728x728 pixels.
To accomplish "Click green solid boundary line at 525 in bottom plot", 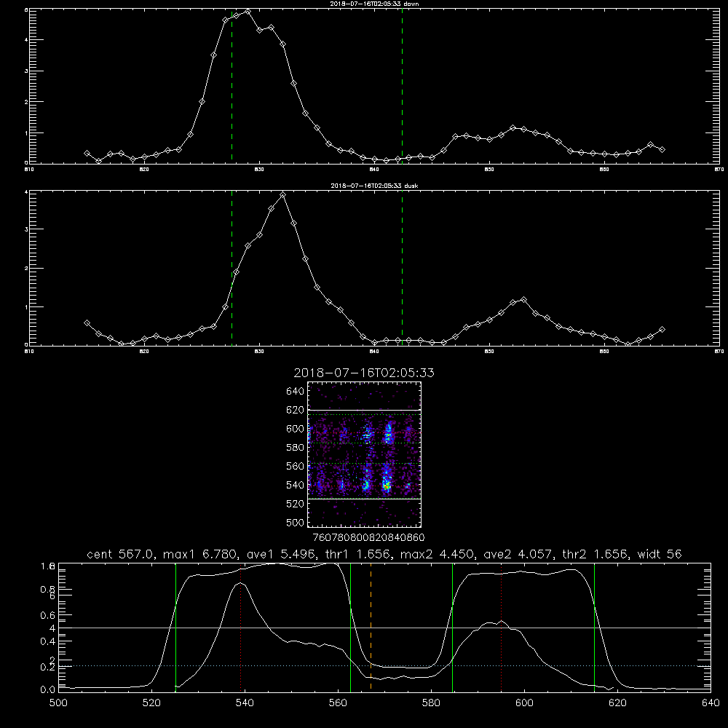I will tap(175, 628).
